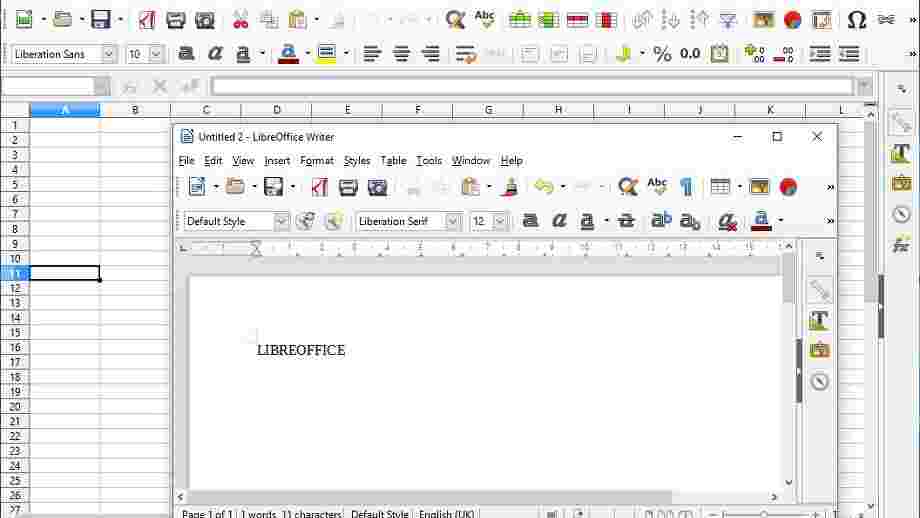920x518 pixels.
Task: Toggle Italic in Calc formatting toolbar
Action: coord(215,54)
